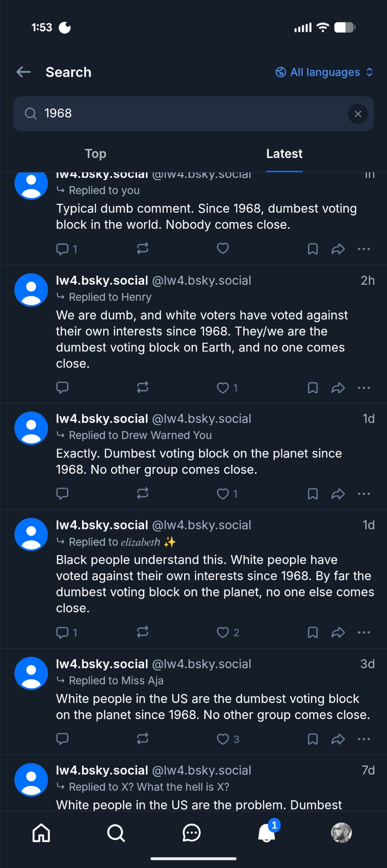Open the All languages dropdown
This screenshot has height=868, width=387.
324,72
